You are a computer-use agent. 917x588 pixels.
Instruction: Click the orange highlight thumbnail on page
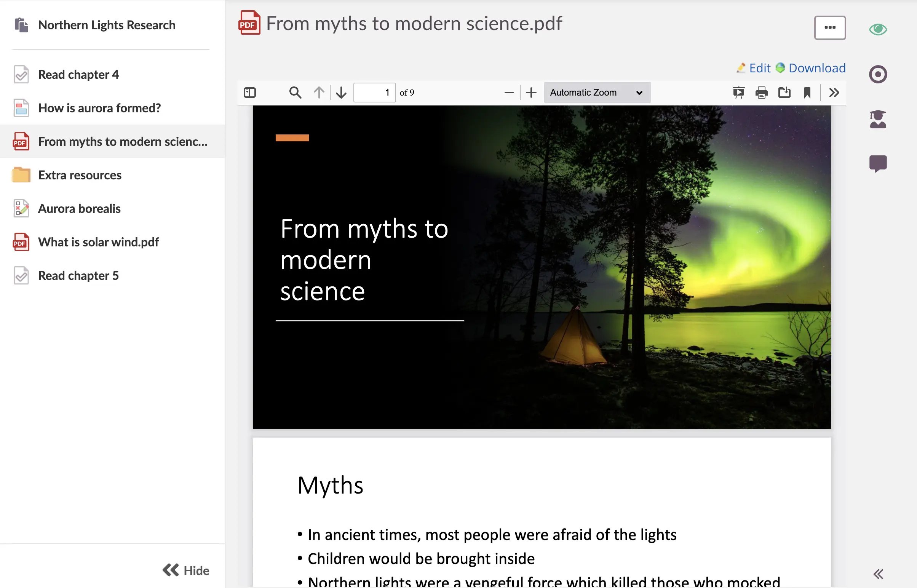[292, 137]
